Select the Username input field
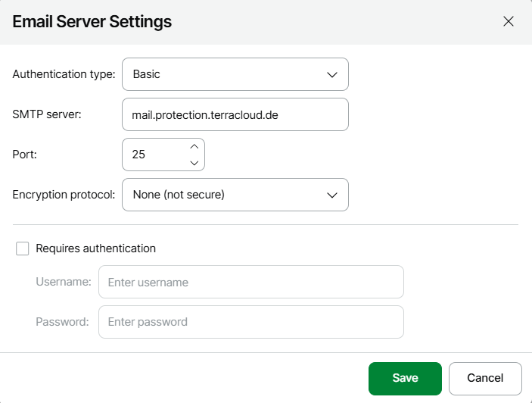 (250, 282)
